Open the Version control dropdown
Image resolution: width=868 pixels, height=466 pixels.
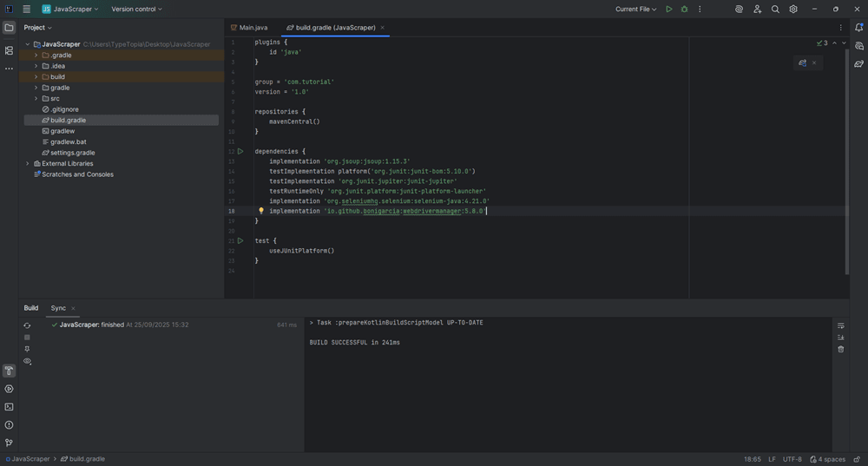tap(136, 10)
